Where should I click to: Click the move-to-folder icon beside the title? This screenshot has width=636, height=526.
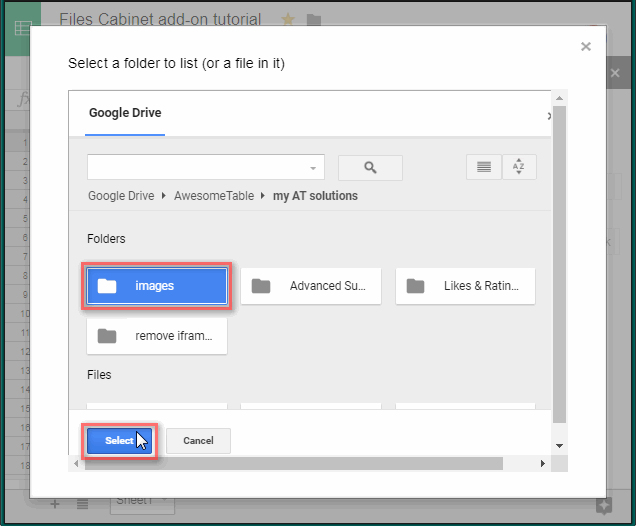(x=314, y=20)
